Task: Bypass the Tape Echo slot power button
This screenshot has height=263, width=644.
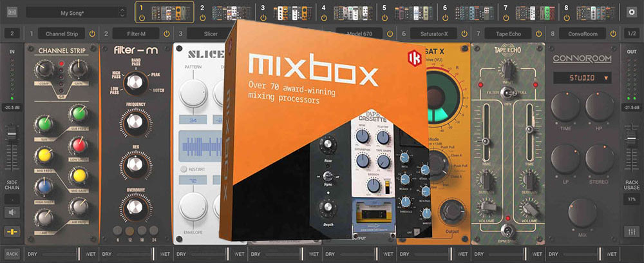Action: point(540,33)
